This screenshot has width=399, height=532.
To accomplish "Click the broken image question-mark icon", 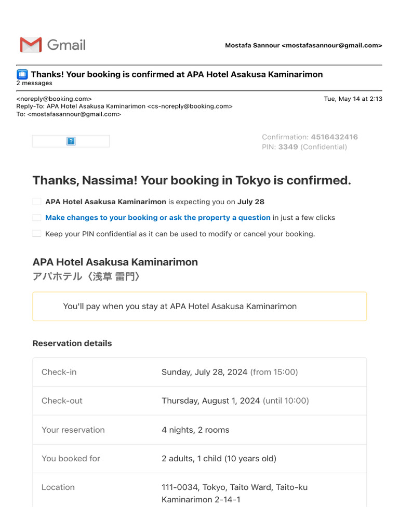I will pos(71,141).
